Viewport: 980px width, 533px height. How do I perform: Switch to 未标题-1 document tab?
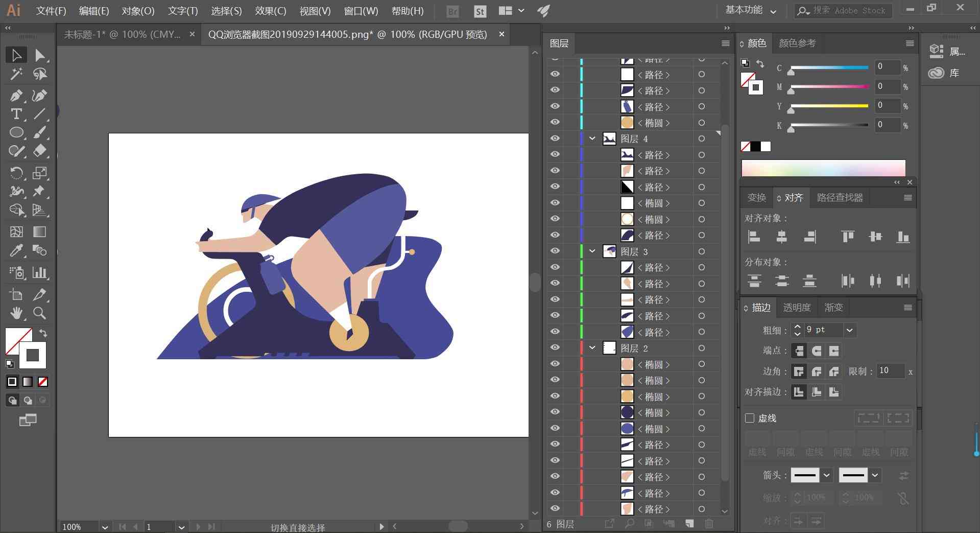coord(122,34)
